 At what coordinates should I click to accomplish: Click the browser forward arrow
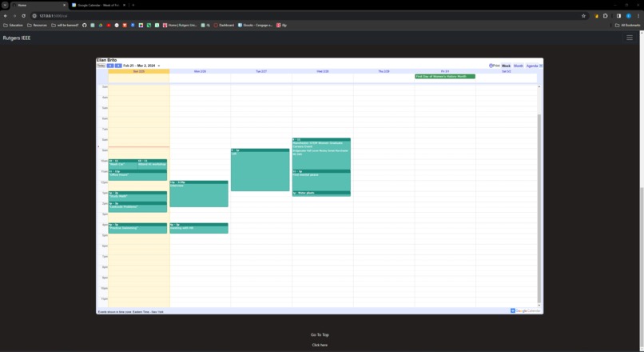[14, 16]
